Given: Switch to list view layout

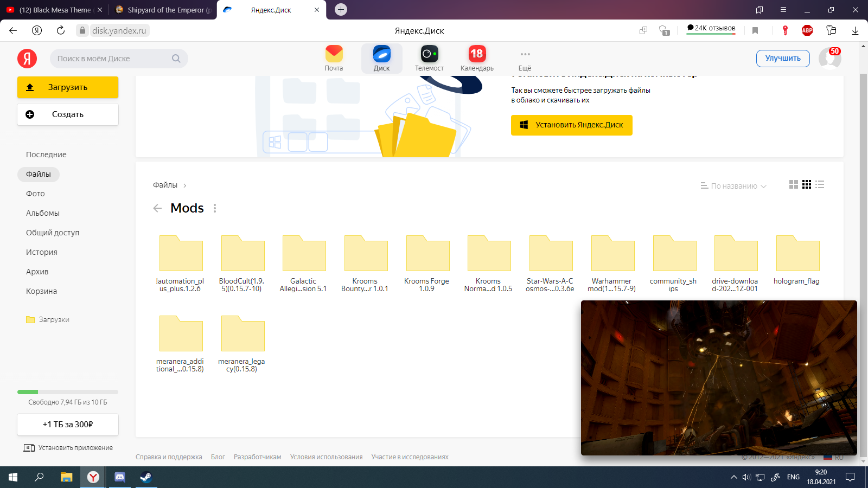Looking at the screenshot, I should click(x=820, y=185).
